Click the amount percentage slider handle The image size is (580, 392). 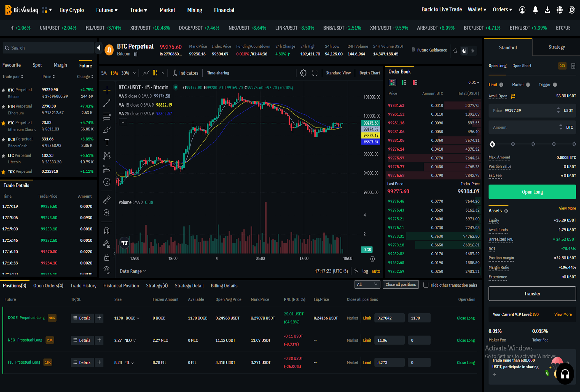point(492,144)
